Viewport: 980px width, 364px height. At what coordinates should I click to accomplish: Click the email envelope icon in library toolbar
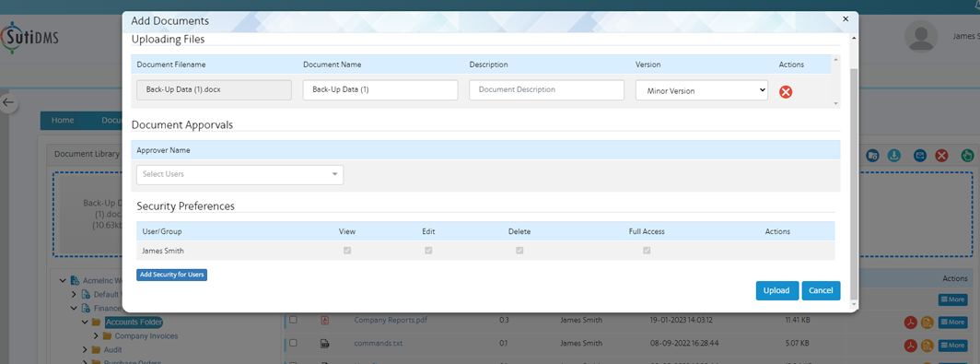click(919, 155)
